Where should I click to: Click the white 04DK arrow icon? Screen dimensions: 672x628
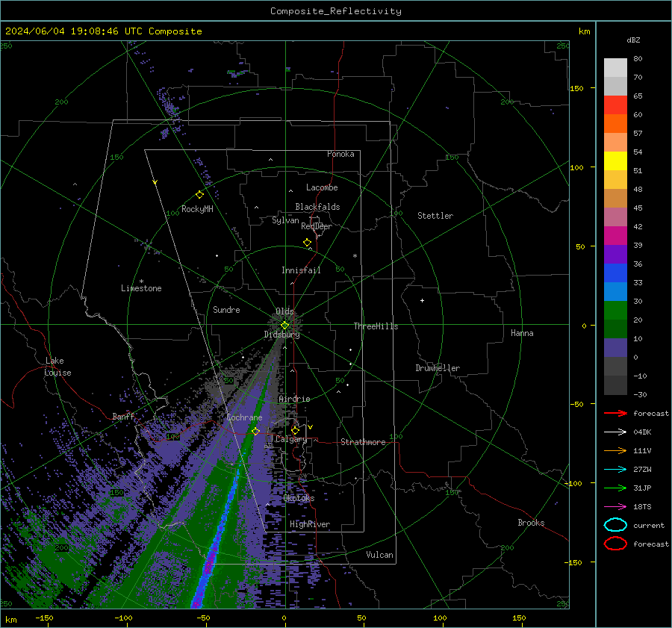pos(615,432)
